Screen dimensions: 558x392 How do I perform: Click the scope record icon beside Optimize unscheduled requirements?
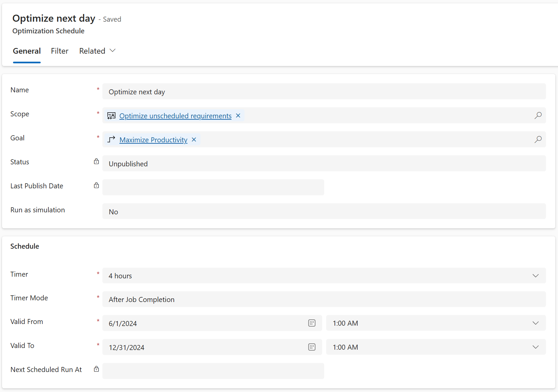[111, 116]
